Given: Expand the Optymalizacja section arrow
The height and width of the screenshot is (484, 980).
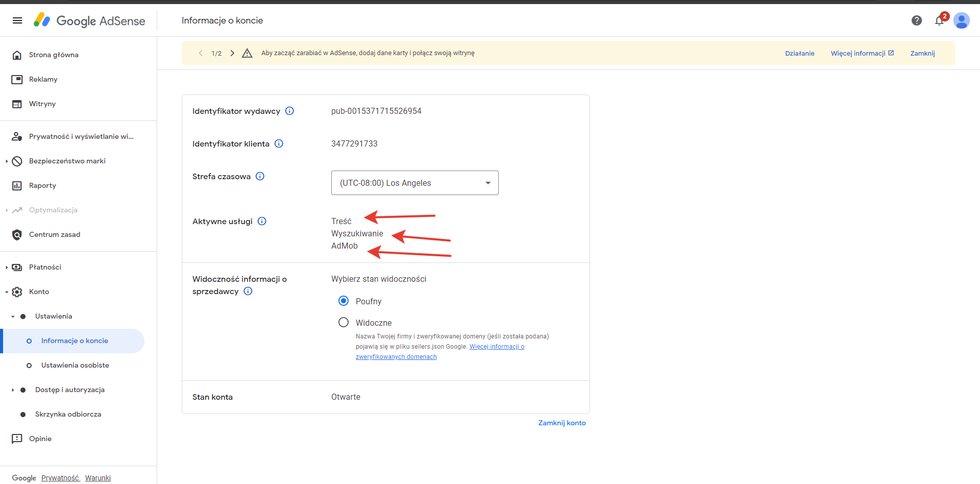Looking at the screenshot, I should (x=6, y=210).
